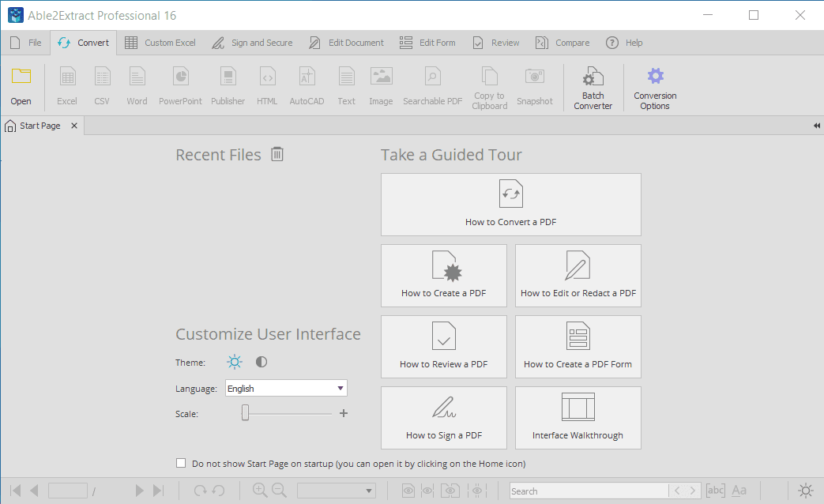The width and height of the screenshot is (824, 504).
Task: Convert to Excel toolbar icon
Action: tap(67, 77)
